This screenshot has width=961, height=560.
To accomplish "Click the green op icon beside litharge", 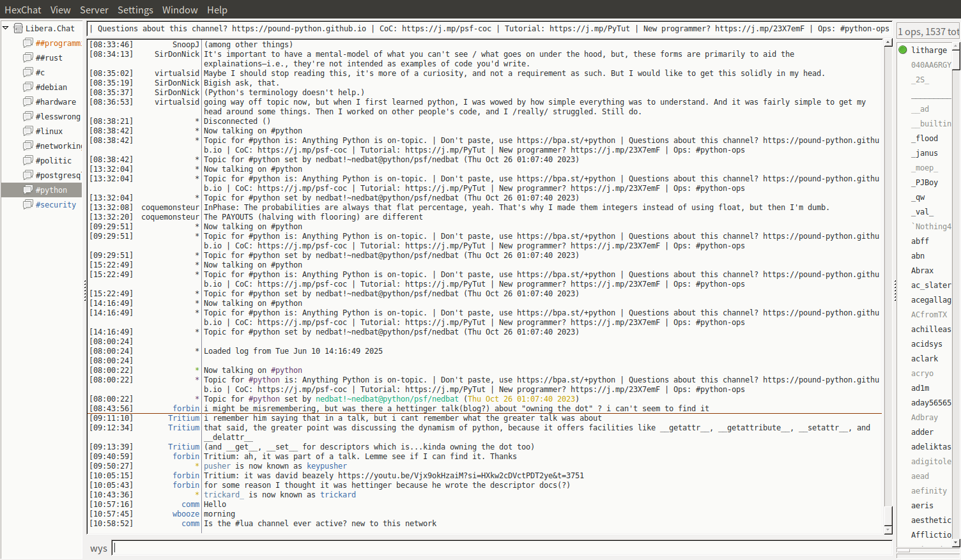I will point(903,50).
